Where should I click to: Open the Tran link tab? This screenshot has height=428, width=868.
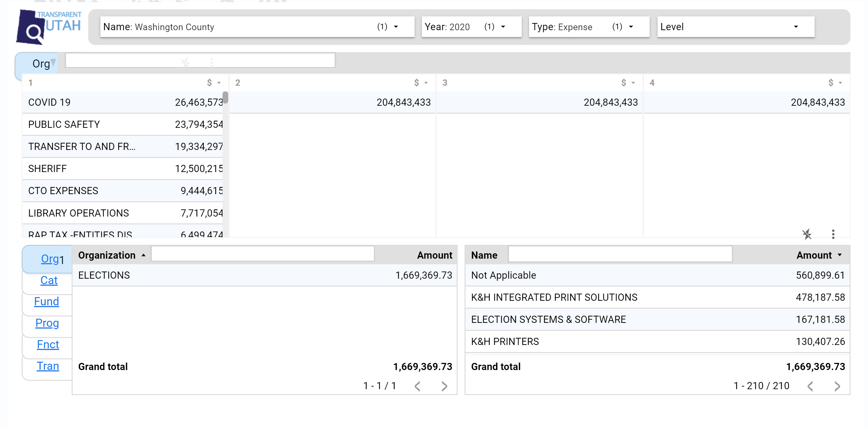click(x=48, y=366)
